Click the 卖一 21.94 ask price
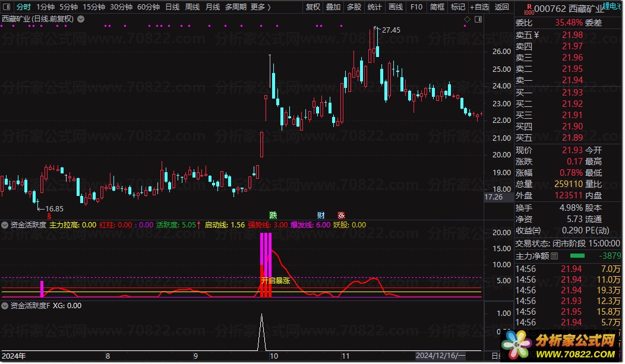Screen dimensions: 625x364 pyautogui.click(x=572, y=80)
